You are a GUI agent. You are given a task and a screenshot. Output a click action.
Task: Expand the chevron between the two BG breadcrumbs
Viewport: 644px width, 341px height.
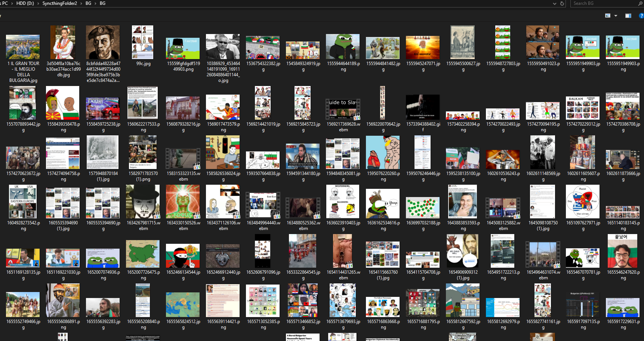(95, 3)
